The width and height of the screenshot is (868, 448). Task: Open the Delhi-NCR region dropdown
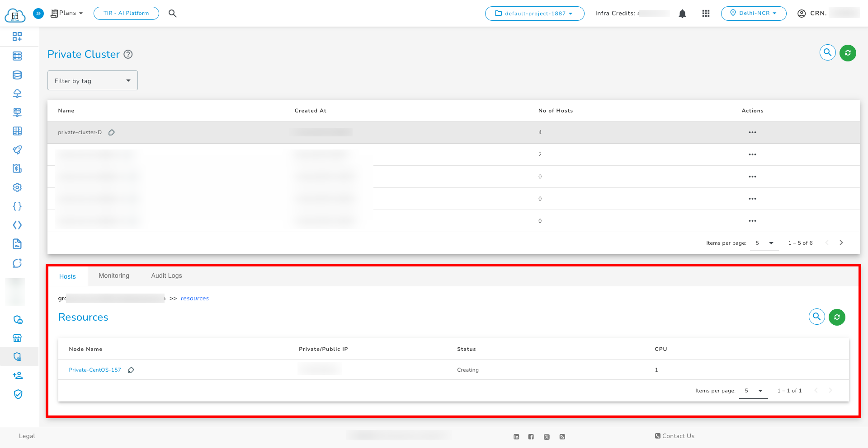tap(753, 13)
